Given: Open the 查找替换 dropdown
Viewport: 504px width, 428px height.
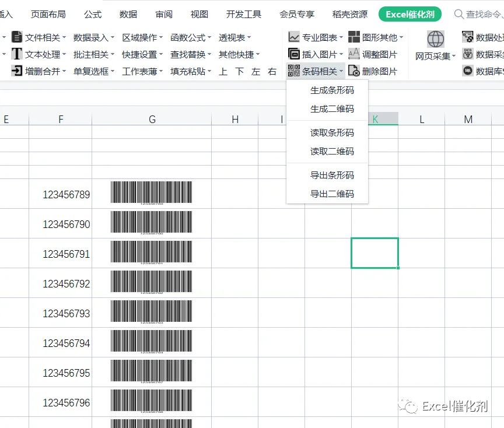Looking at the screenshot, I should coord(191,55).
